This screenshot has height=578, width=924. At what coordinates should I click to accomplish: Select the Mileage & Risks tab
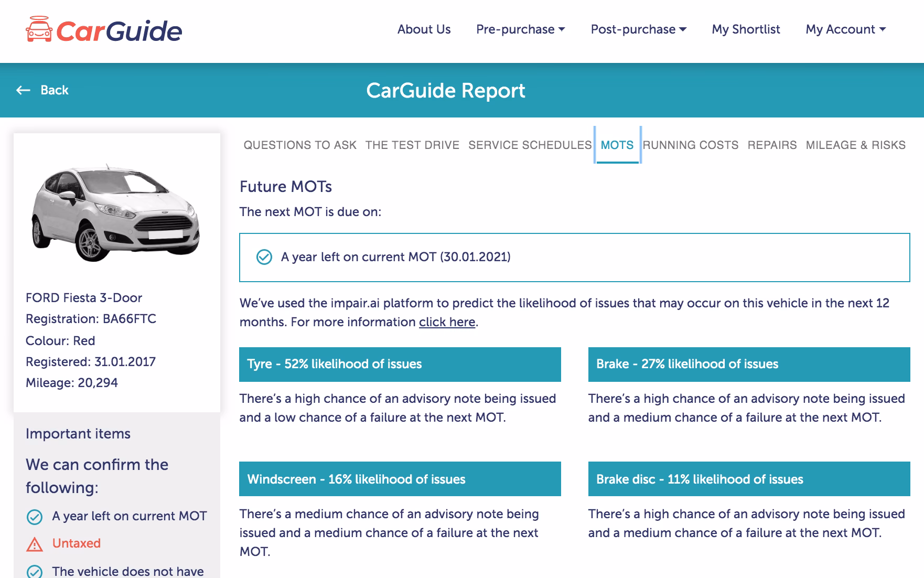point(855,145)
